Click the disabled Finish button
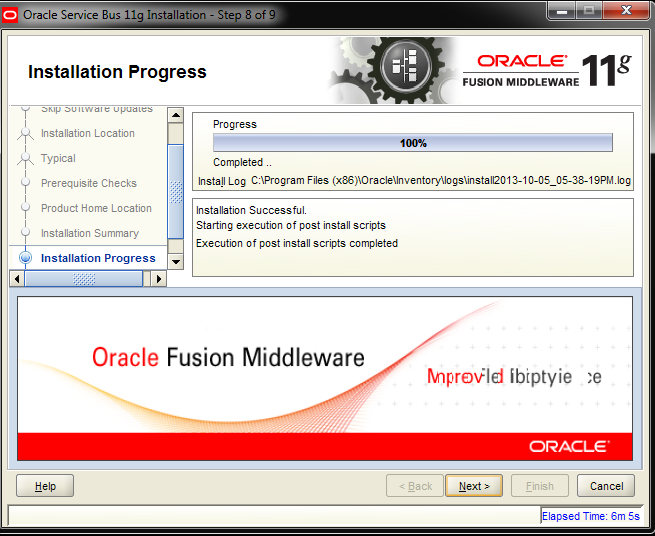The image size is (655, 536). pos(540,486)
